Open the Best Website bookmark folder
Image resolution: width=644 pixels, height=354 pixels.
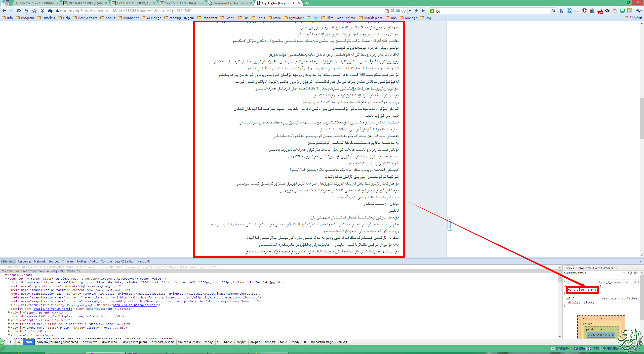85,18
